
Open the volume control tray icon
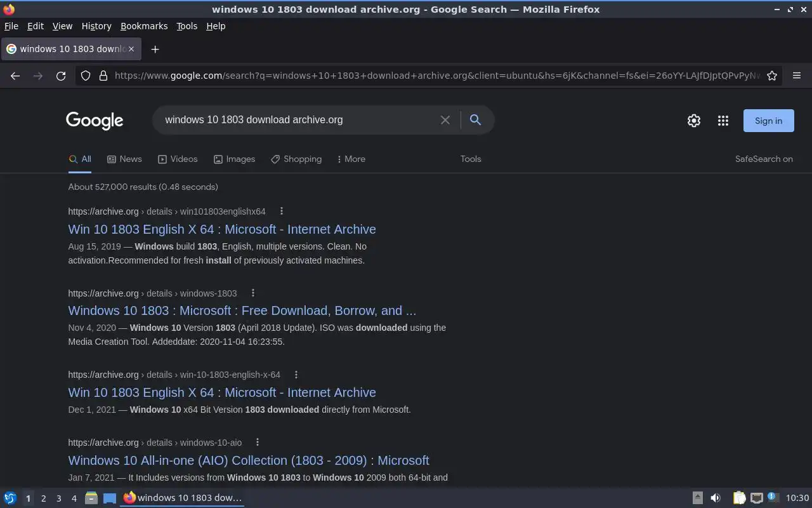[x=716, y=498]
